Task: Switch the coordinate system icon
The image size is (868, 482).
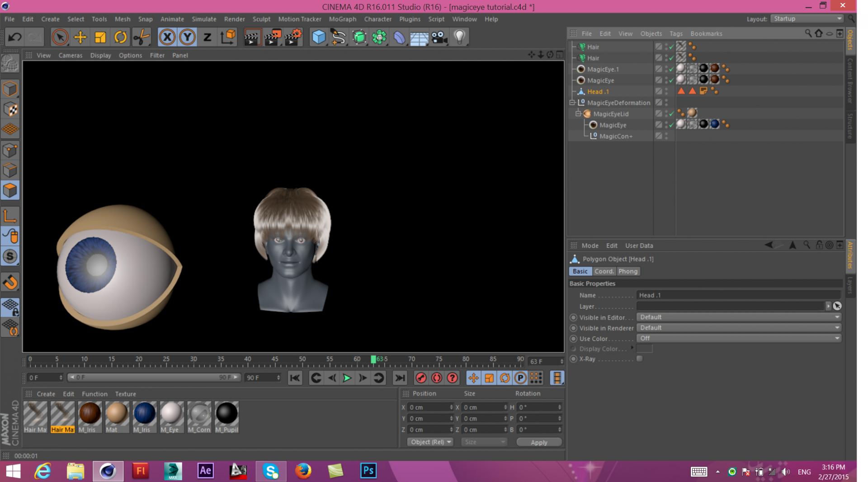Action: click(x=228, y=37)
